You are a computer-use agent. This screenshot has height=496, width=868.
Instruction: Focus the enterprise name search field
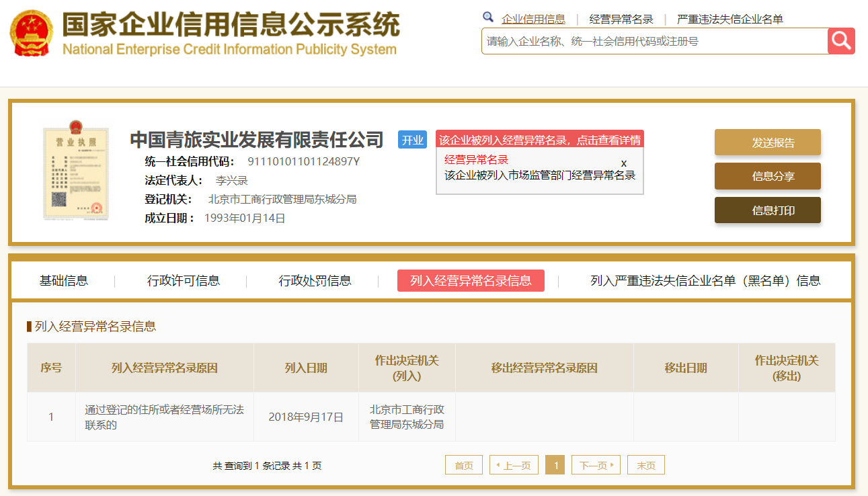point(655,41)
